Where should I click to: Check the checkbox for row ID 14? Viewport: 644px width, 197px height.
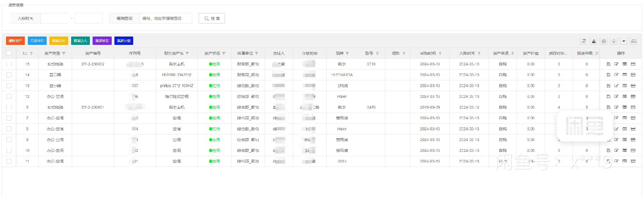(9, 75)
